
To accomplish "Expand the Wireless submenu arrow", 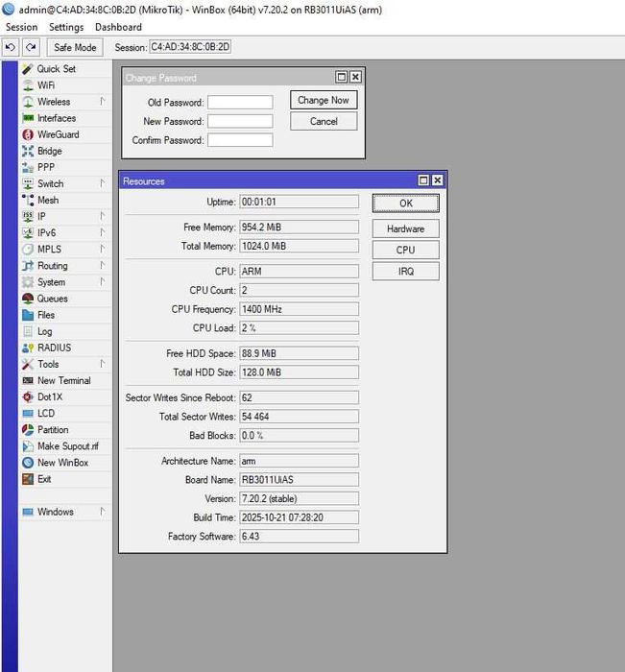I will click(102, 101).
